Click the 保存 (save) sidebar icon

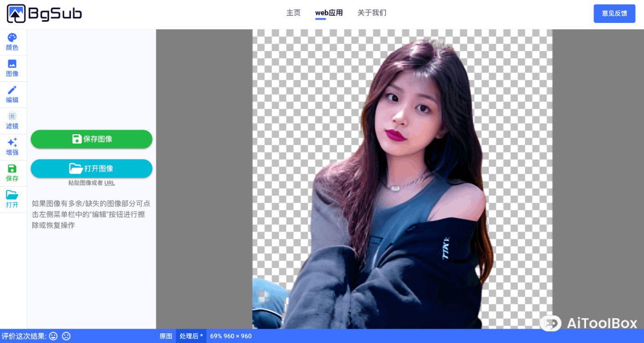(12, 173)
